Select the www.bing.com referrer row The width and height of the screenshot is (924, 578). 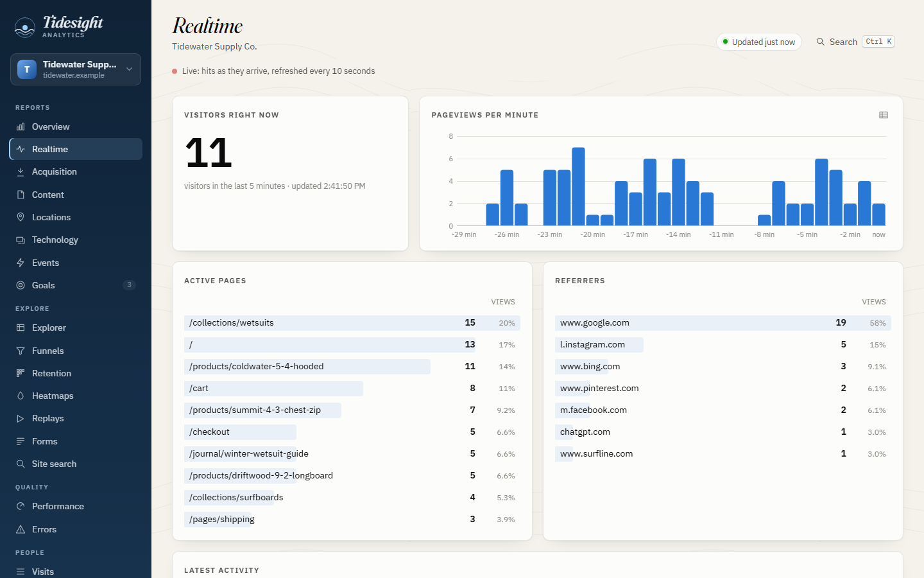723,367
